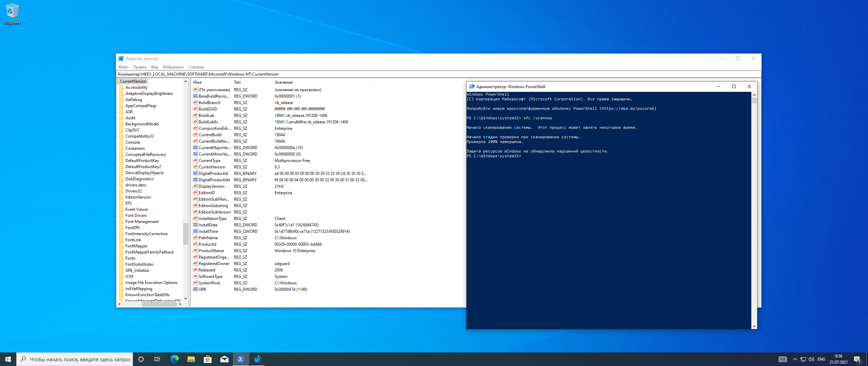Open the Recycle Bin desktop icon

click(12, 14)
